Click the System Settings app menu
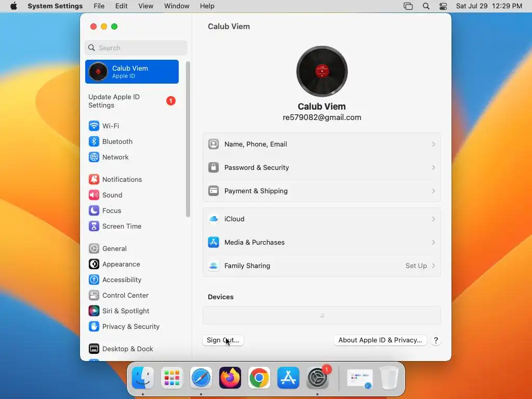This screenshot has width=532, height=399. 55,6
